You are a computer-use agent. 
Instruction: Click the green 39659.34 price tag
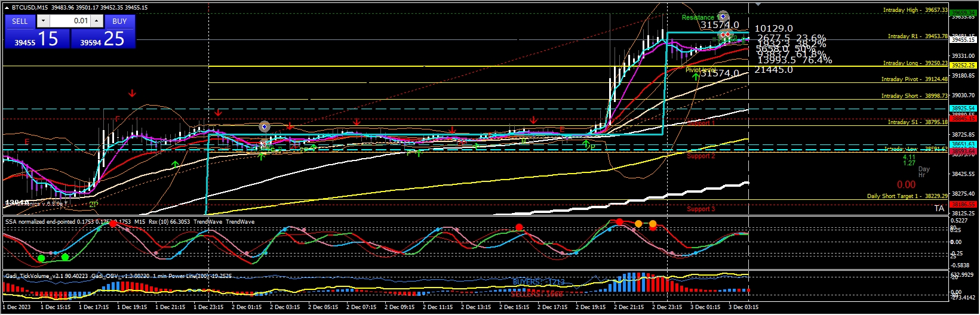tap(963, 13)
